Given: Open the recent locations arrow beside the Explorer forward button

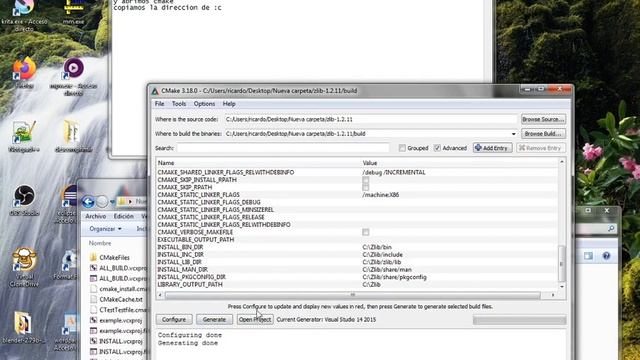Looking at the screenshot, I should [112, 202].
